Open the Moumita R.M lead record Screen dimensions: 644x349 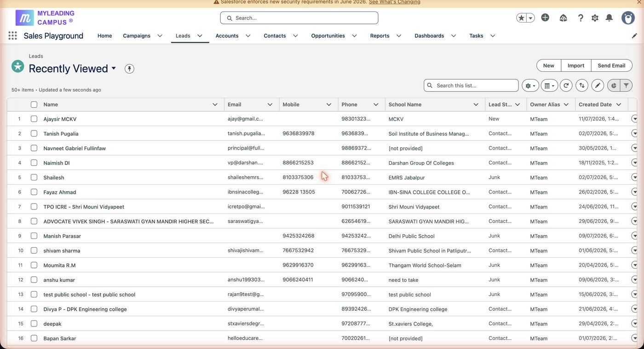point(59,266)
